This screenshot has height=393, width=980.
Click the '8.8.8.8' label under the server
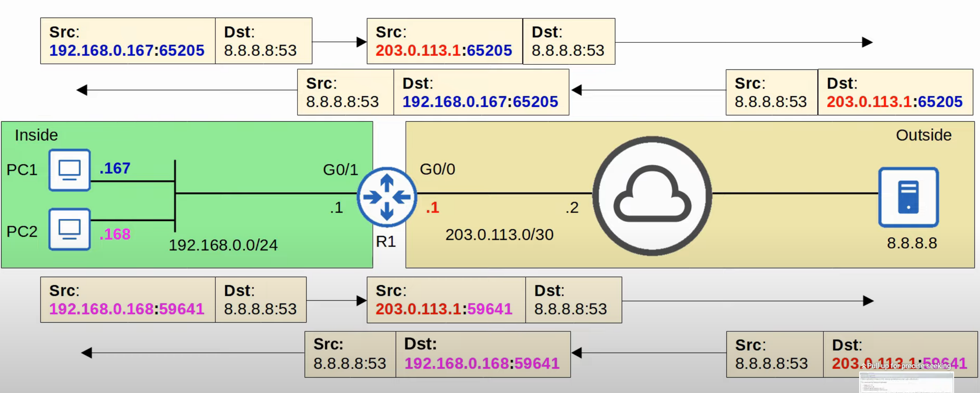(x=912, y=243)
